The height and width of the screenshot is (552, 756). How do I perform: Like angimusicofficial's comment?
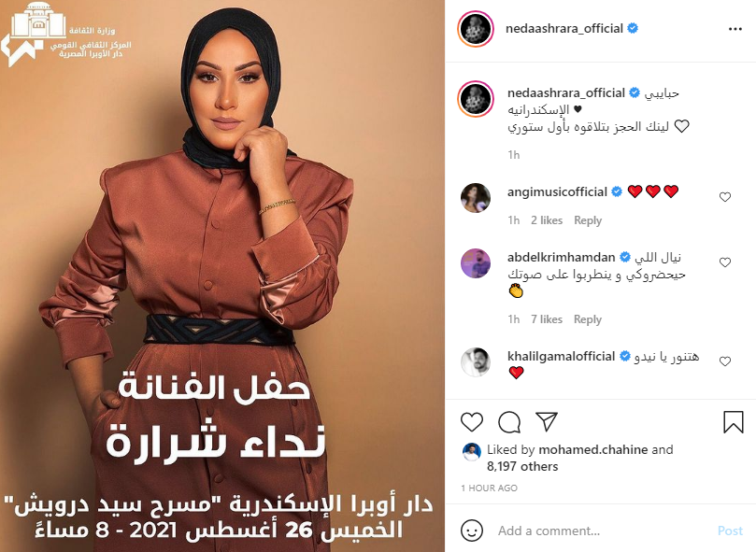724,197
